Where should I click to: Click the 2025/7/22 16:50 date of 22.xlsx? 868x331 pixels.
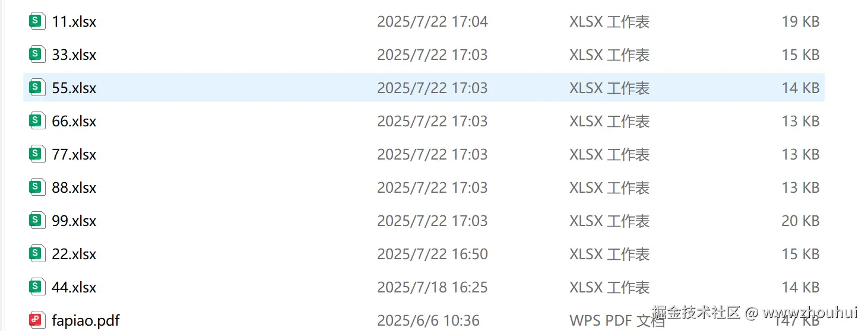point(432,254)
